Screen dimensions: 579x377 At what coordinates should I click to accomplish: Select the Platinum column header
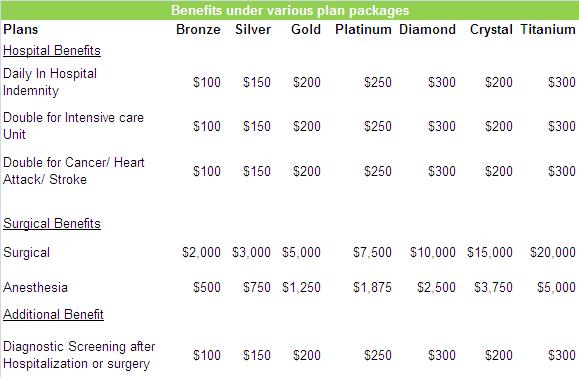coord(363,30)
